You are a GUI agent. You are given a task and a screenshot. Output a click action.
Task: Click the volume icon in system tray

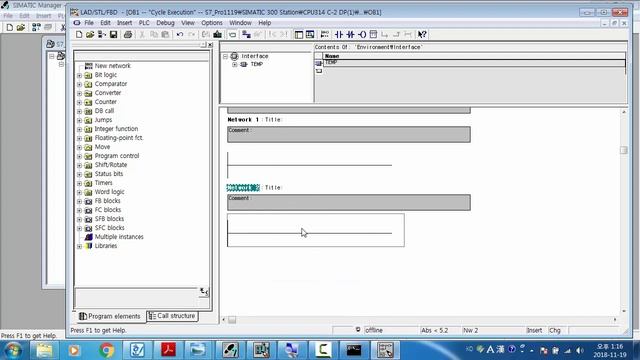580,350
